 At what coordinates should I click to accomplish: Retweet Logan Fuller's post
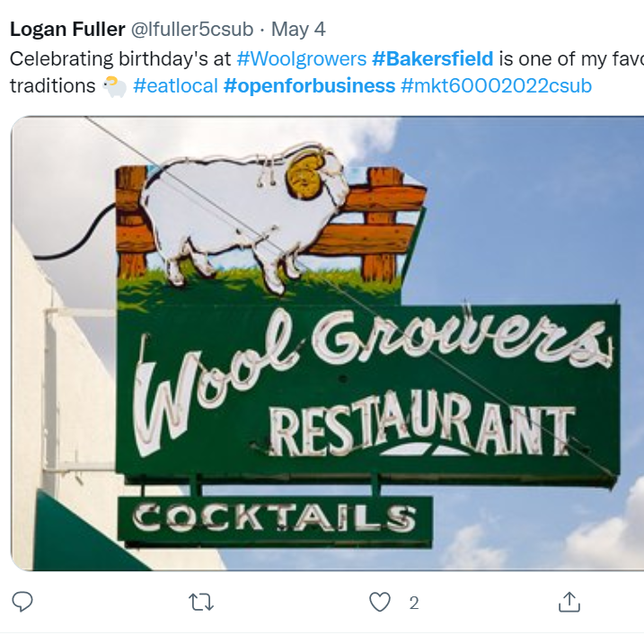(201, 602)
